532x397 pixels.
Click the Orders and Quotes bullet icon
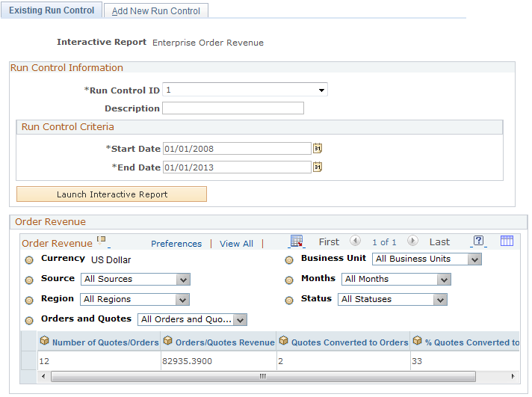coord(29,321)
